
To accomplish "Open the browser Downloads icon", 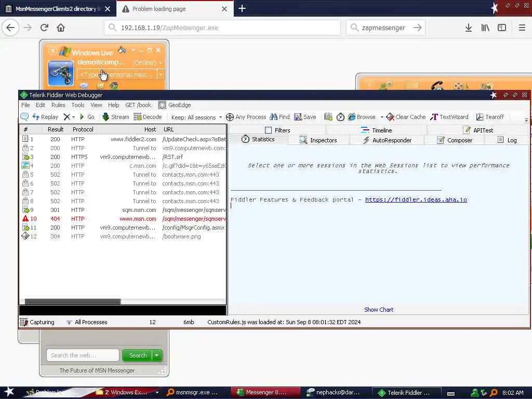I will point(469,28).
